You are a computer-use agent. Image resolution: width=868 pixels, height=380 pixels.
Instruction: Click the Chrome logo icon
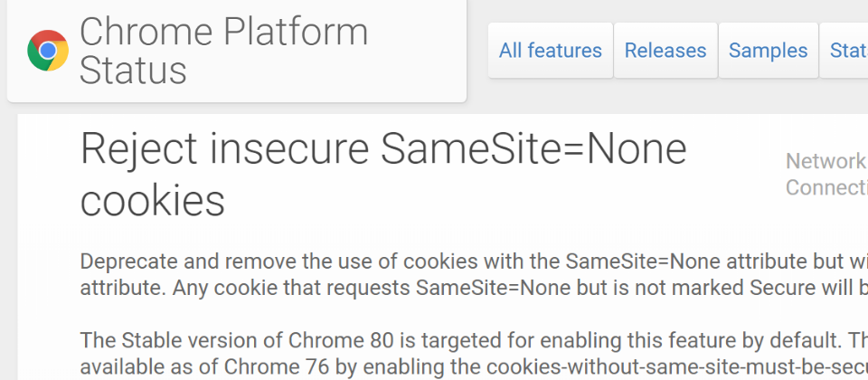coord(48,51)
